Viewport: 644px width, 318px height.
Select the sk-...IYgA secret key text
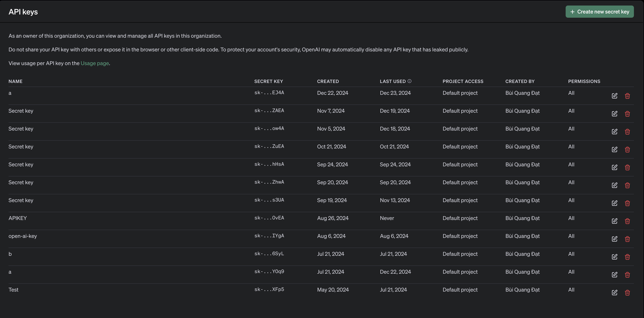(x=269, y=236)
